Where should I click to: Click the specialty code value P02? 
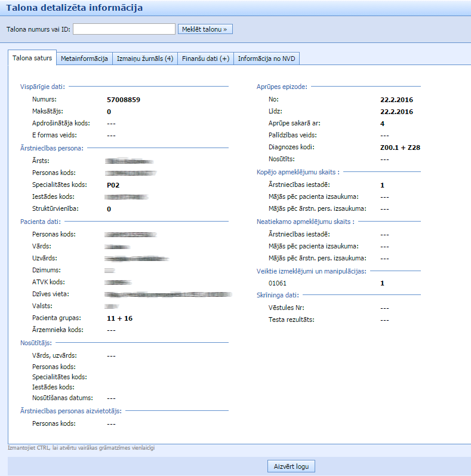click(x=113, y=185)
